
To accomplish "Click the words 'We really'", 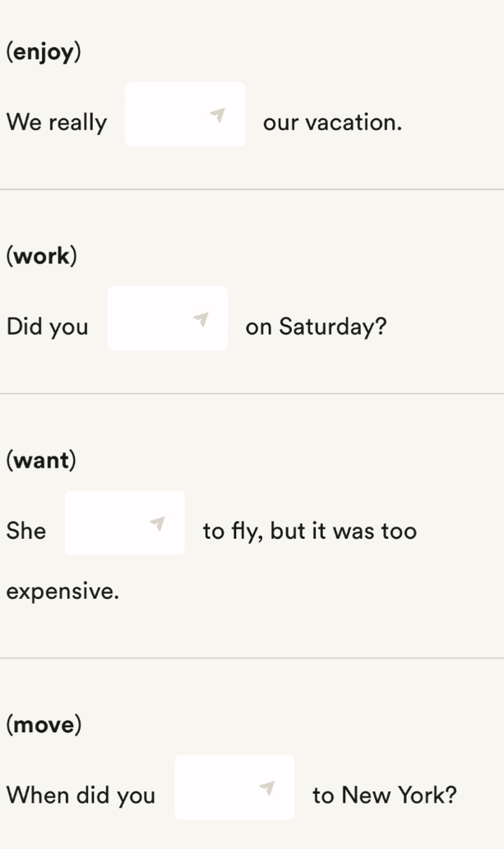I will (57, 123).
